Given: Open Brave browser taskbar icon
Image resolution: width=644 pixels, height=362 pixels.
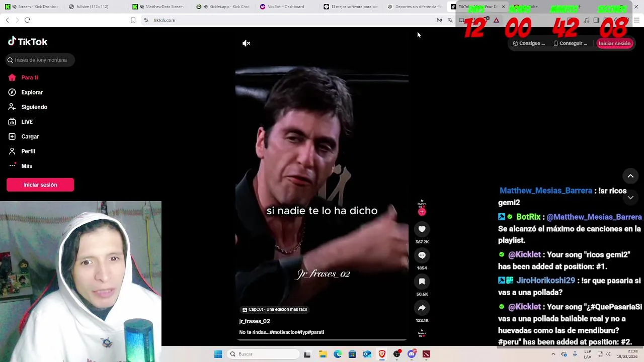Looking at the screenshot, I should pos(382,354).
